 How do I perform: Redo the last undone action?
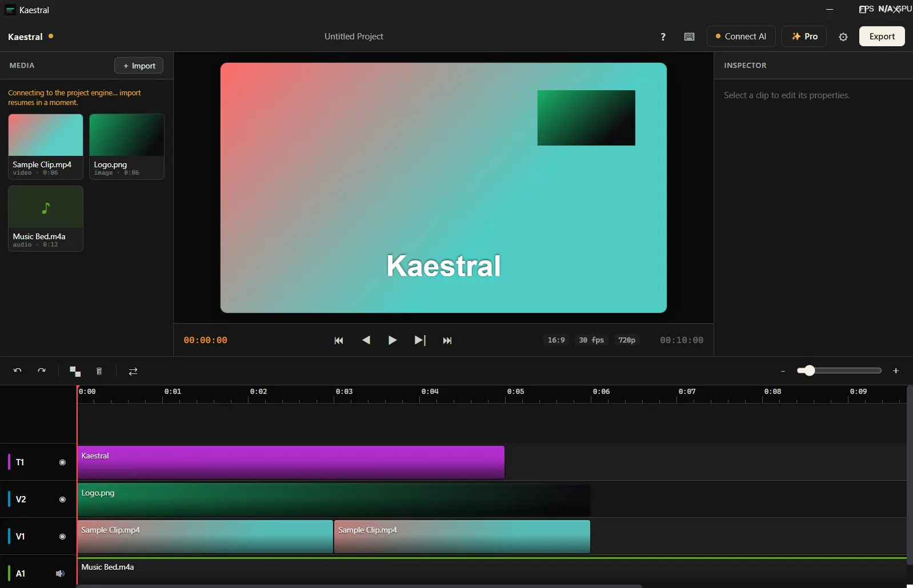(x=42, y=370)
